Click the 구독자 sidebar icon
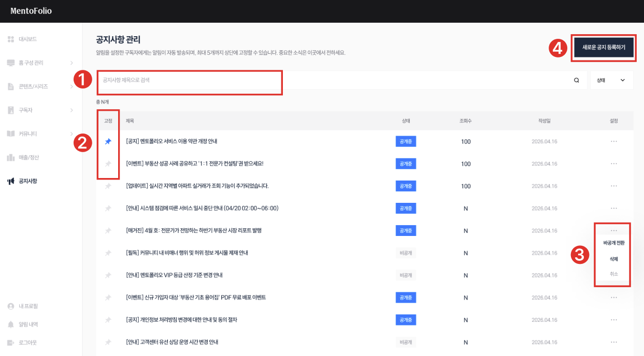This screenshot has width=644, height=356. point(10,110)
